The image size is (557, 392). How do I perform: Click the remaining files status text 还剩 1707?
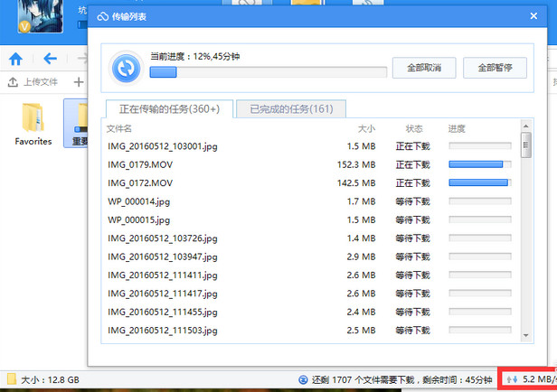(x=401, y=380)
